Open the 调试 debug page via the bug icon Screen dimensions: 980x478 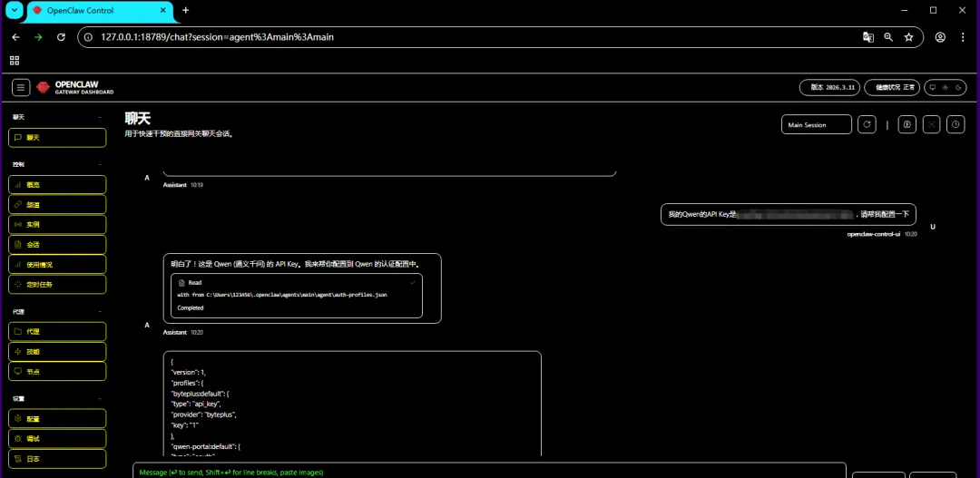tap(57, 439)
